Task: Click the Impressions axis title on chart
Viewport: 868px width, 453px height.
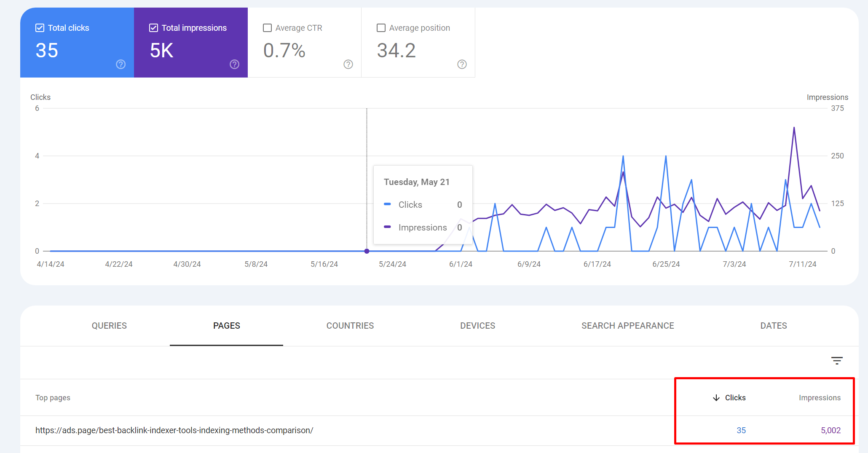Action: (827, 97)
